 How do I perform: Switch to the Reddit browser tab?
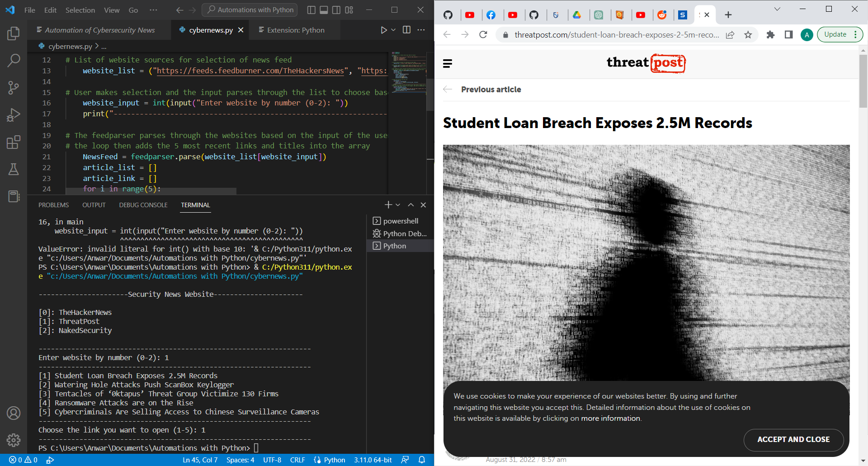[x=662, y=15]
